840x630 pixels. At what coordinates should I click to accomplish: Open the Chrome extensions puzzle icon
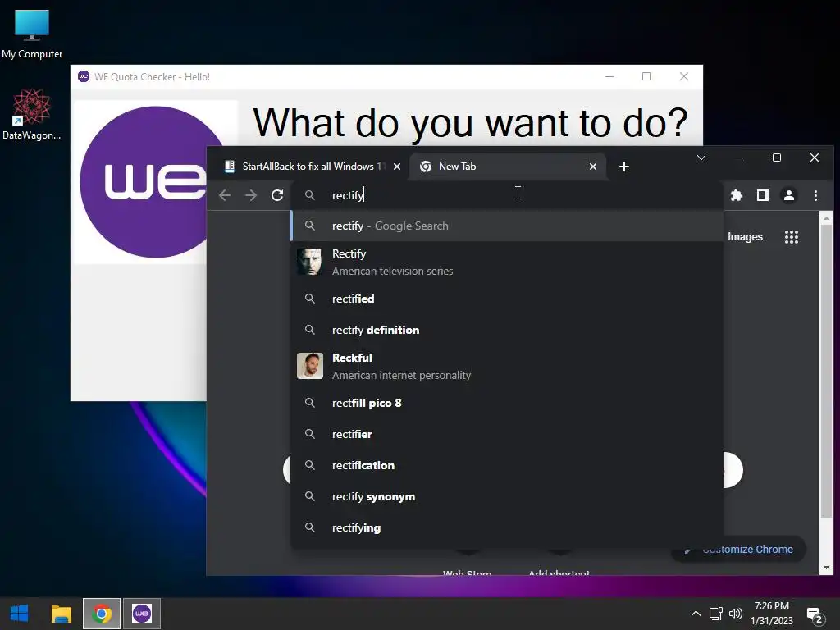click(x=737, y=195)
